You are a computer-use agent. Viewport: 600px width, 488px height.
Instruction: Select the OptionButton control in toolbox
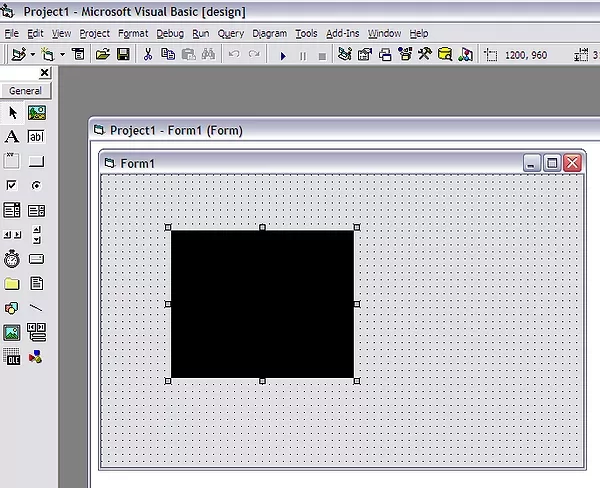[36, 186]
